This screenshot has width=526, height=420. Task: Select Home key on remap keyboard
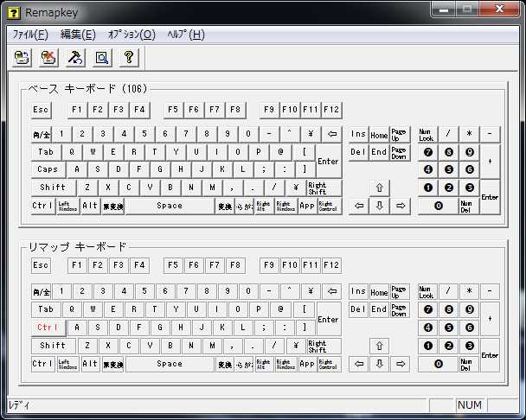coord(379,292)
